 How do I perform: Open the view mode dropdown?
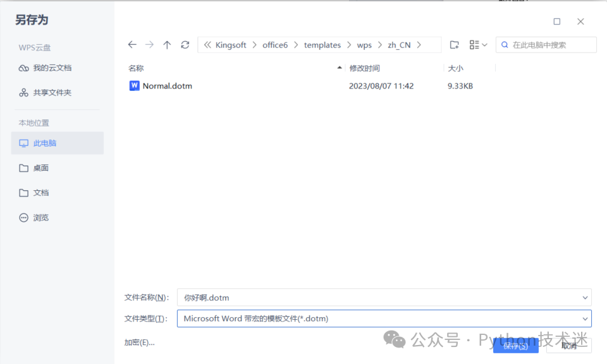(478, 45)
